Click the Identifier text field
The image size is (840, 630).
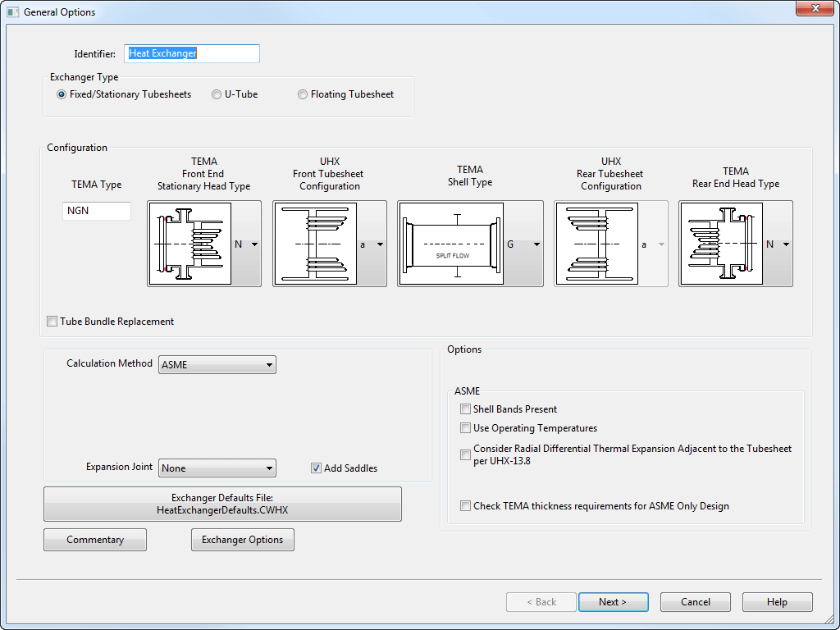coord(191,53)
